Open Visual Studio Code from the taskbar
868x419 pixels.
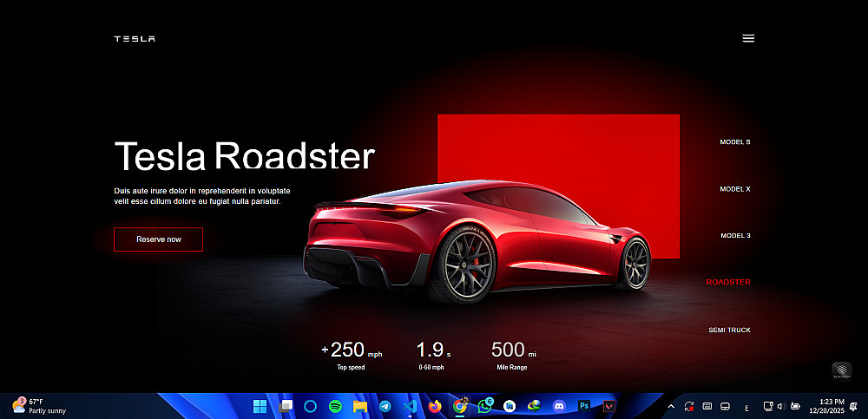[x=411, y=406]
